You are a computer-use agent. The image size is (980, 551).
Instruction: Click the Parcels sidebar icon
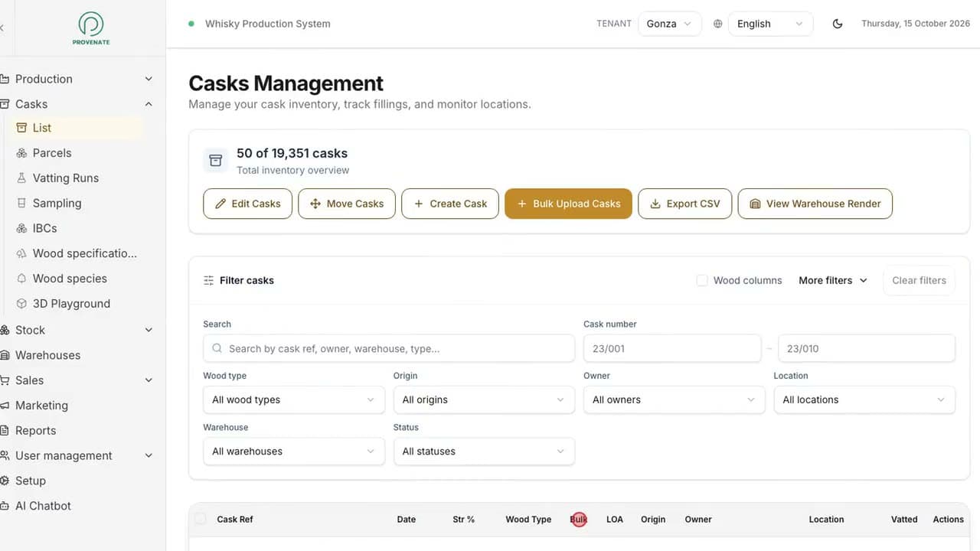tap(21, 153)
